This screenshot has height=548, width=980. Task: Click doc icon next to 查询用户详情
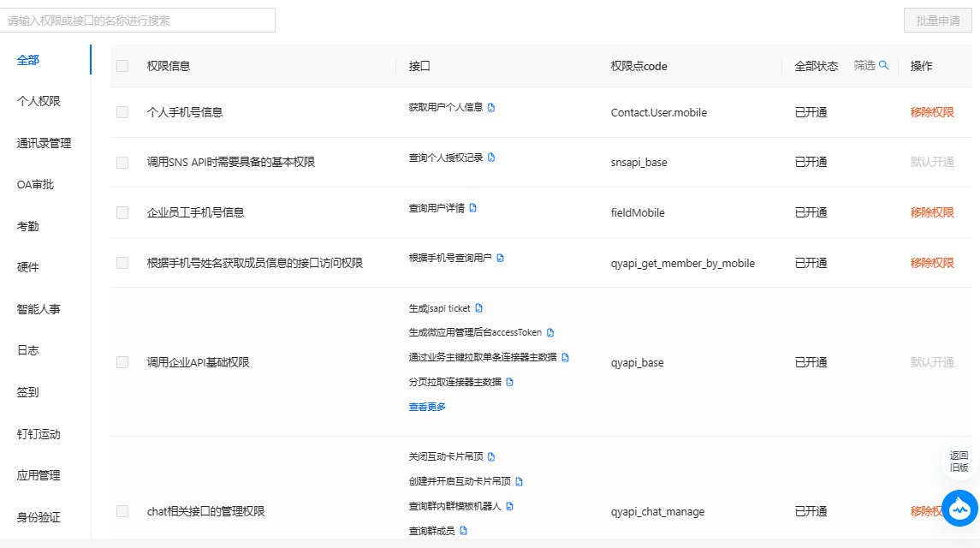point(473,208)
